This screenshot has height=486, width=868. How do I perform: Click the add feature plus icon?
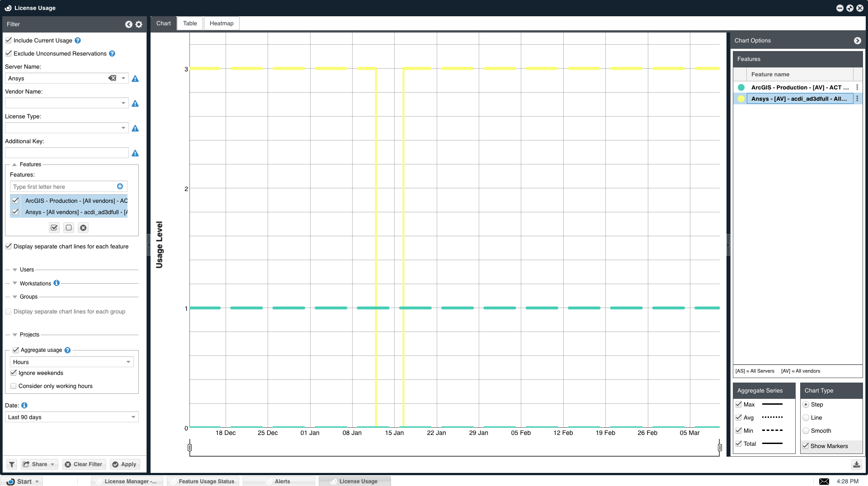tap(120, 187)
